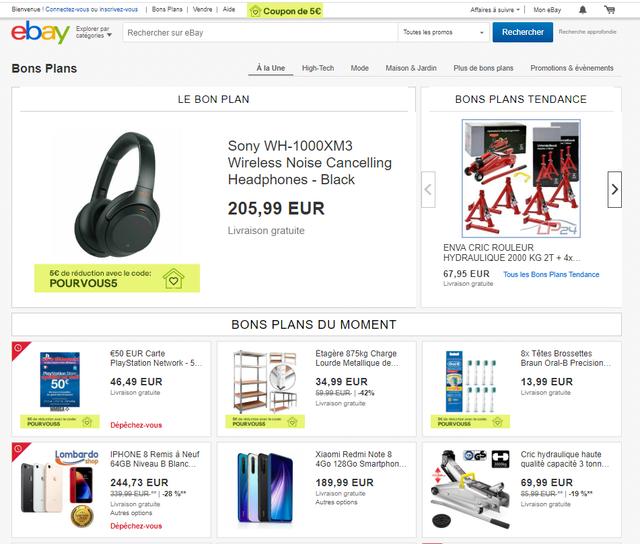The width and height of the screenshot is (640, 544).
Task: Expand the Affaires à suivre menu
Action: 495,10
